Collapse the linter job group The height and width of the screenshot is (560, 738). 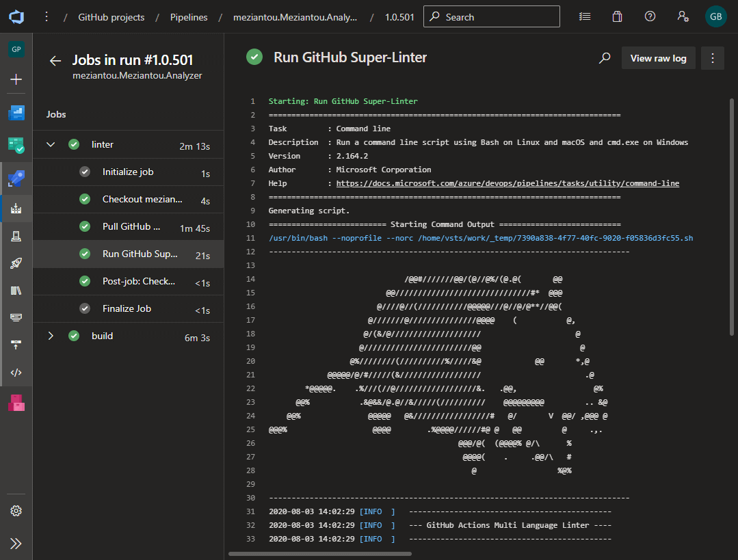pos(51,144)
